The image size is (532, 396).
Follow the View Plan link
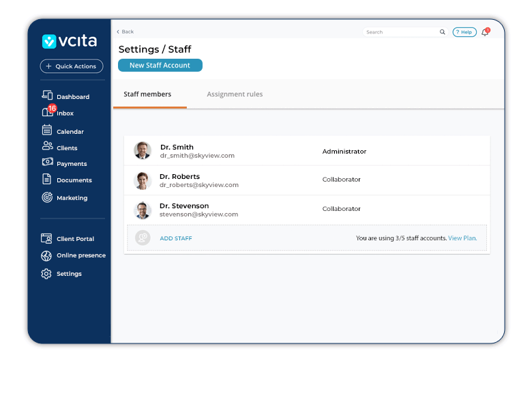[x=462, y=238]
